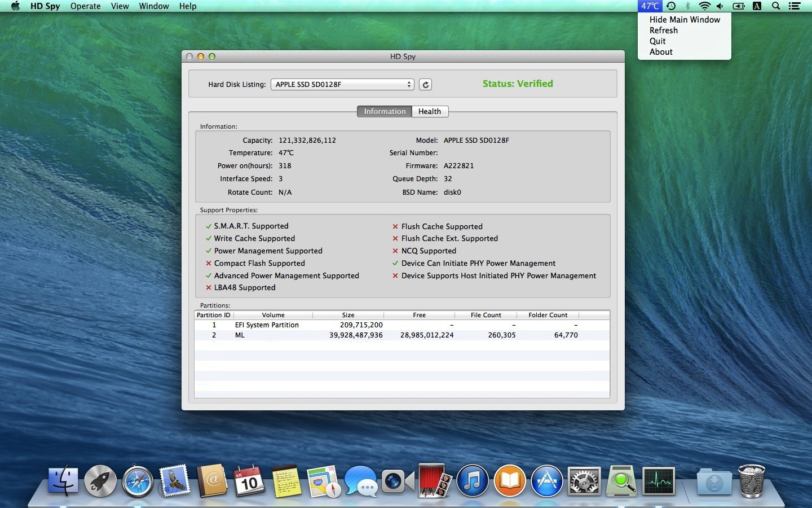Click the capacity value 121,332,826,112
The width and height of the screenshot is (812, 508).
(x=307, y=141)
